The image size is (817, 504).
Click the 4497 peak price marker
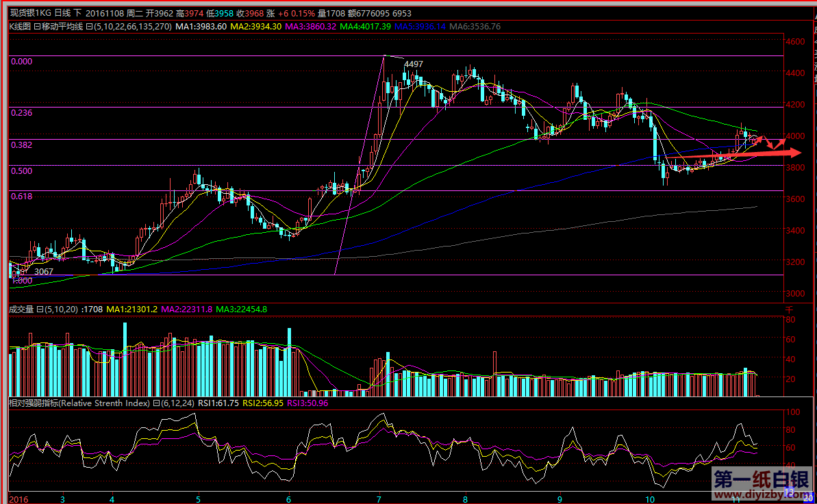[x=414, y=64]
